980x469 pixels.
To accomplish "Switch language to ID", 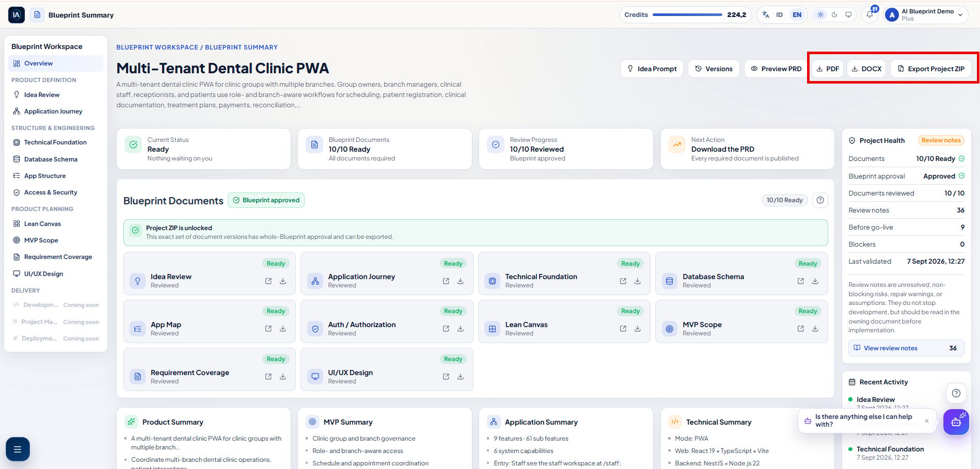I will [x=779, y=15].
